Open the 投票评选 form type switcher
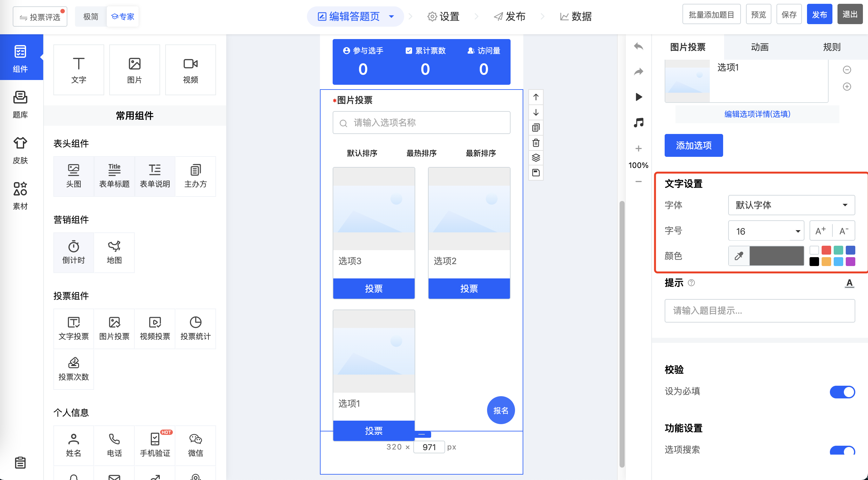Screen dimensions: 868x480 coord(40,17)
